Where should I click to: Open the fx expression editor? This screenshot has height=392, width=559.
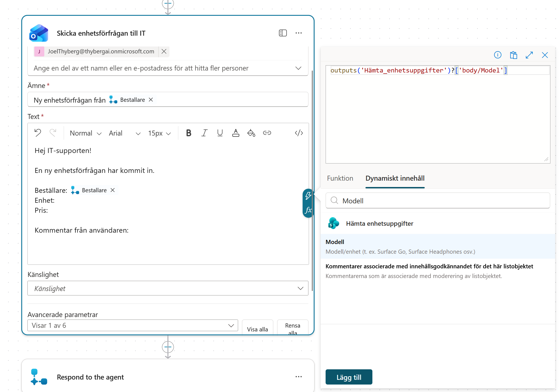pos(308,210)
